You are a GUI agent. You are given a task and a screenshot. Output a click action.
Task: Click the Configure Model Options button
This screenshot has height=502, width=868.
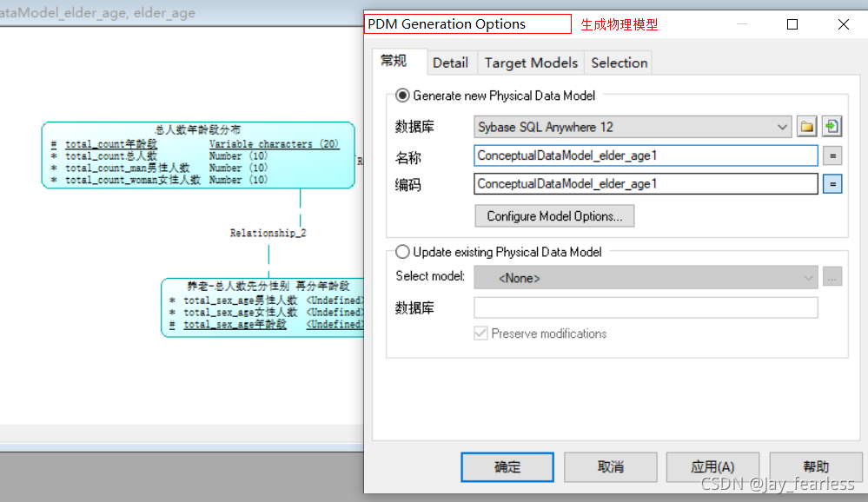coord(554,215)
